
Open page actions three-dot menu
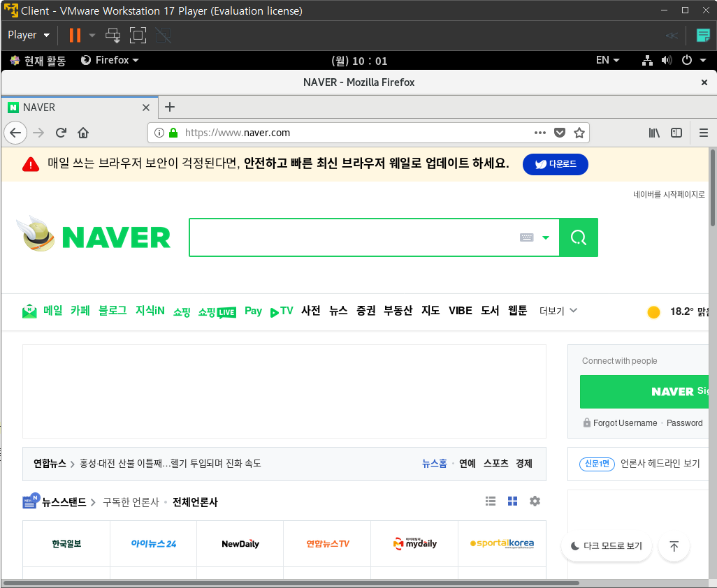pos(540,133)
